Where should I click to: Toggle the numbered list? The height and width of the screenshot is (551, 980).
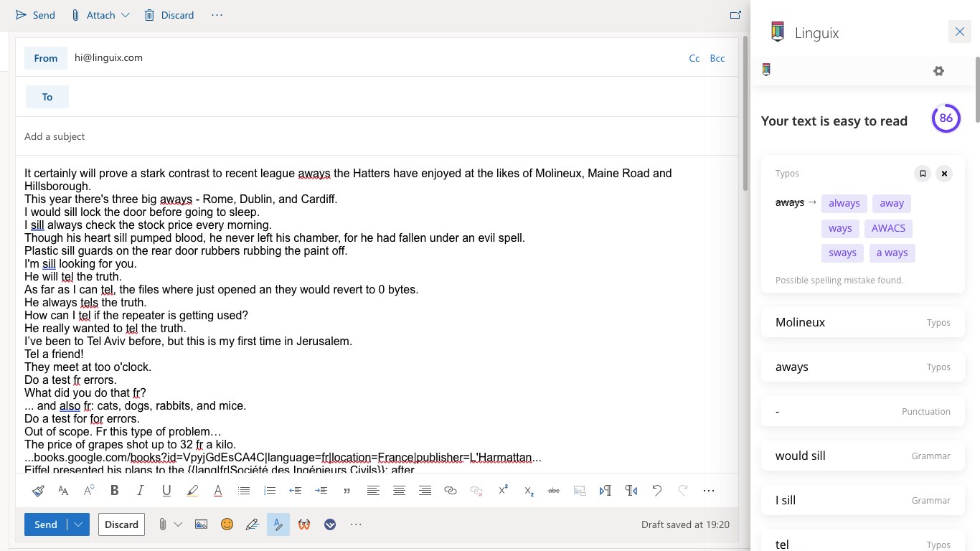point(270,491)
